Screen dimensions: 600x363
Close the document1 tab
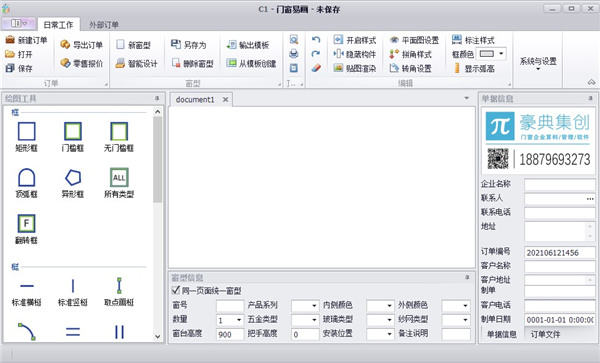pos(225,99)
